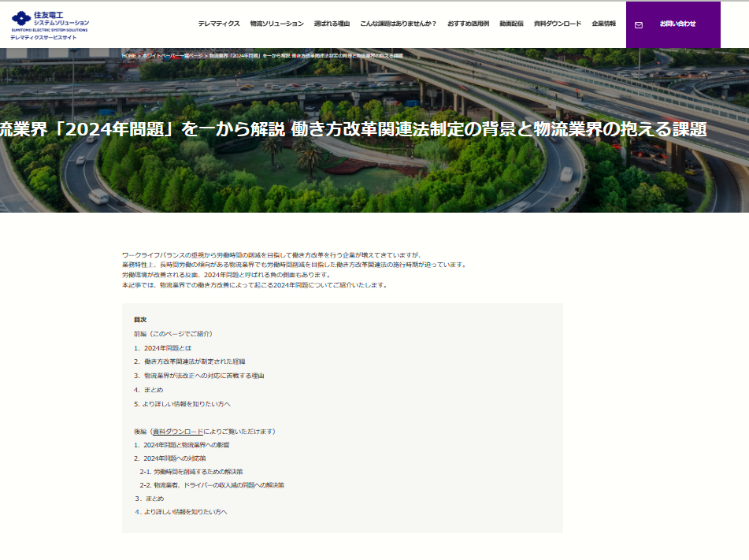Click 2-1. 労働時間を削減するための解決策
This screenshot has height=560, width=749.
[x=191, y=472]
